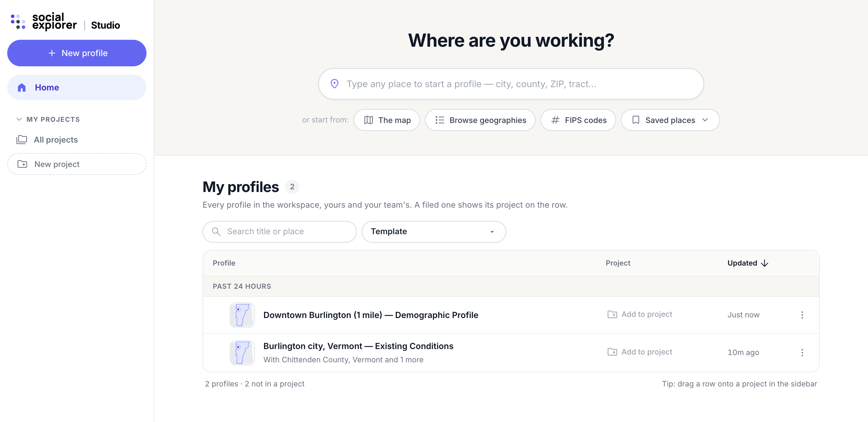Click the location pin icon in place search
Image resolution: width=868 pixels, height=422 pixels.
click(334, 83)
